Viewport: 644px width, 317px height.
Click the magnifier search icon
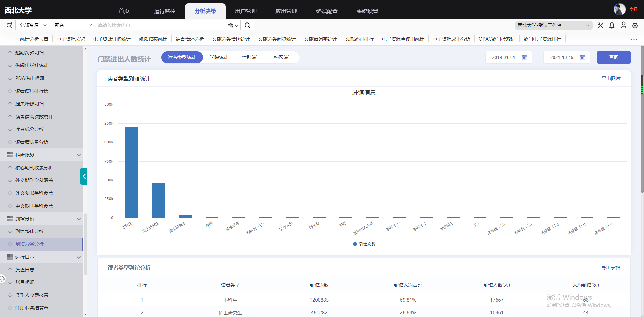click(247, 25)
